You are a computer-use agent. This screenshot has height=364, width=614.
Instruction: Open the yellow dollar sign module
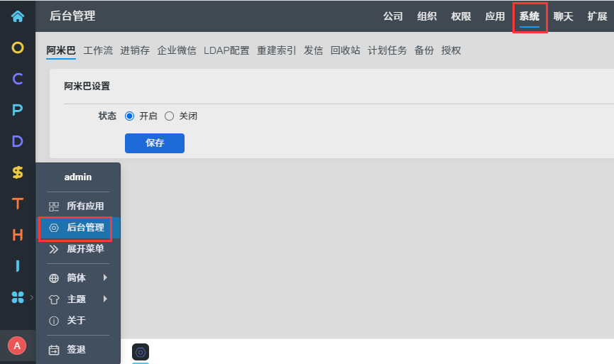pos(17,172)
